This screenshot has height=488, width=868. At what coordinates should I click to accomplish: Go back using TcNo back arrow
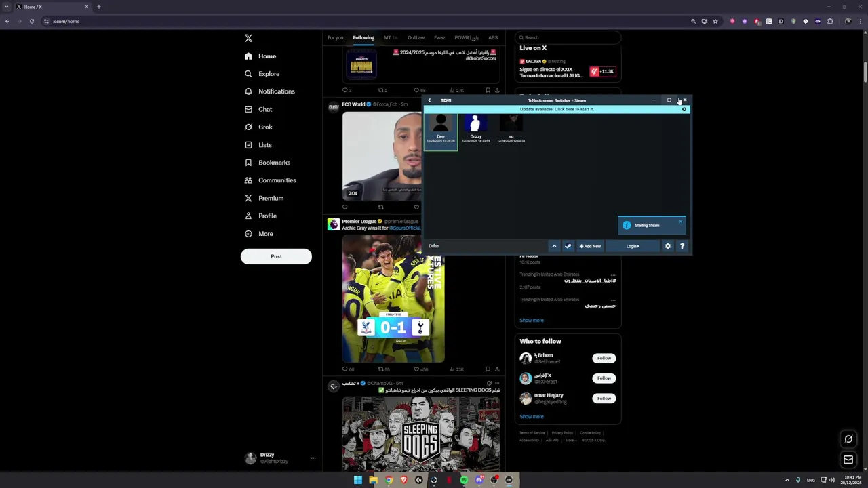tap(429, 100)
